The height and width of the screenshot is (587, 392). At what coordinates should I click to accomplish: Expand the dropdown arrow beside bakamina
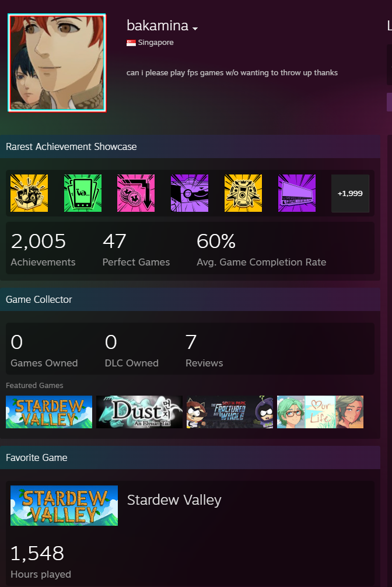pyautogui.click(x=195, y=29)
